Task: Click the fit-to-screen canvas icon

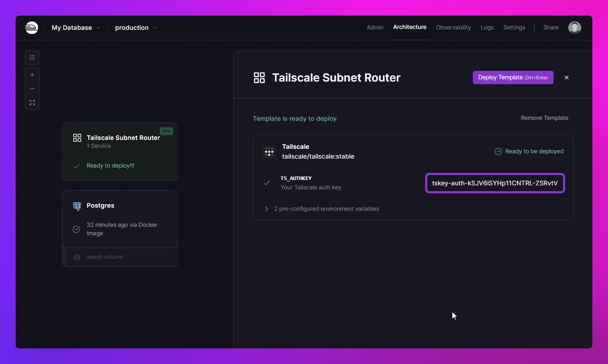Action: click(32, 102)
